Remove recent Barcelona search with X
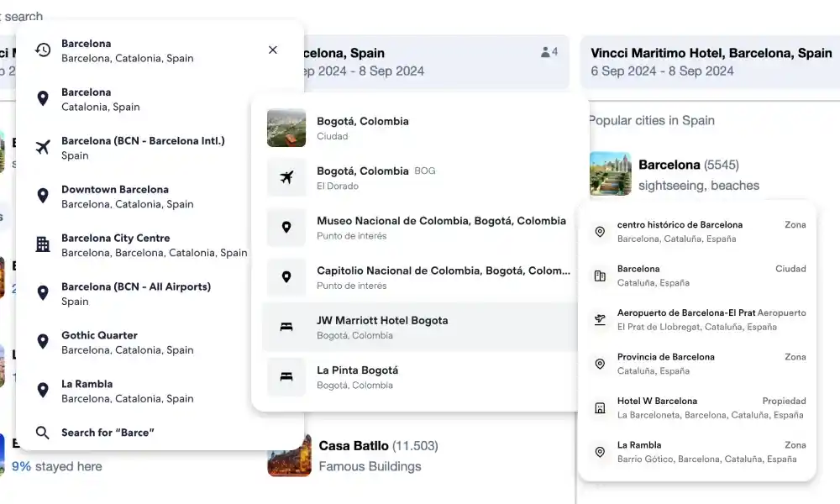The height and width of the screenshot is (504, 840). click(x=273, y=50)
